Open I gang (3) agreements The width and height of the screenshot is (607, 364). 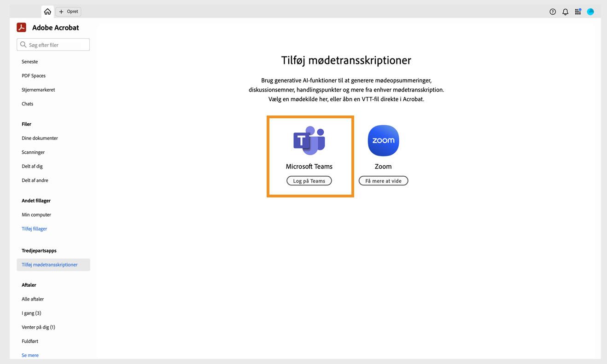tap(31, 313)
